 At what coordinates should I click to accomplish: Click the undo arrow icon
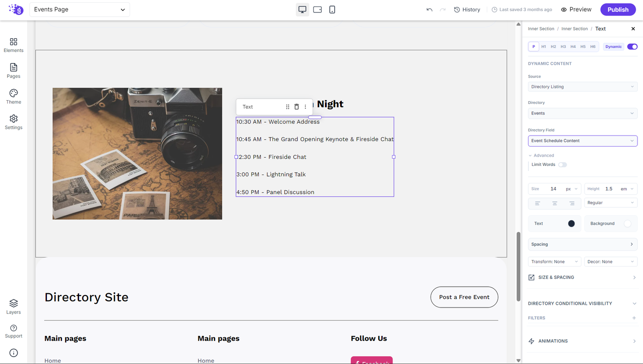(429, 10)
